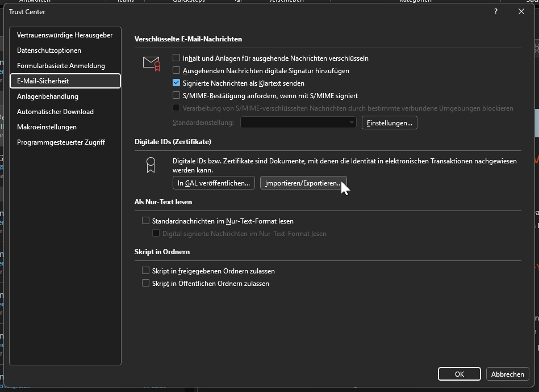Allow Skript in Öffentlichen Ordnern

point(146,284)
